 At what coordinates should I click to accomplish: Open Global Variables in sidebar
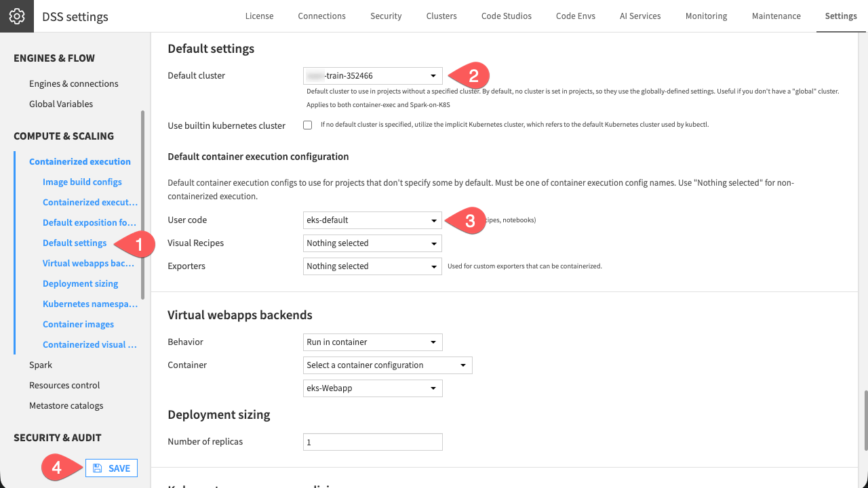point(61,104)
